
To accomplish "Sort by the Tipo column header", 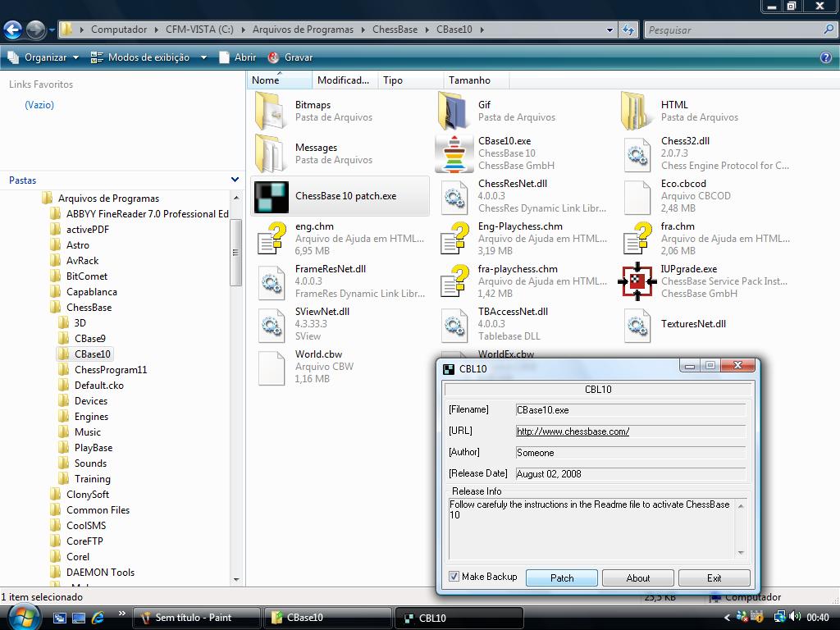I will coord(410,80).
